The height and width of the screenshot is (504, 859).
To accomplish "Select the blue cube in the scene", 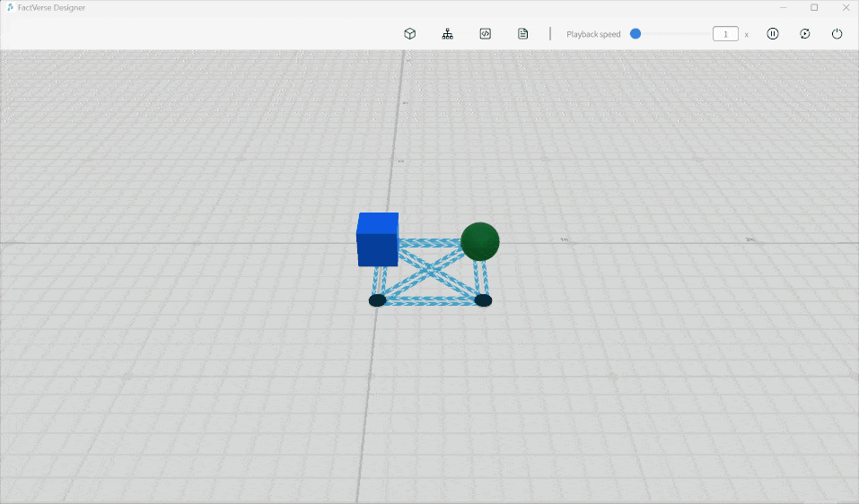I will (378, 239).
